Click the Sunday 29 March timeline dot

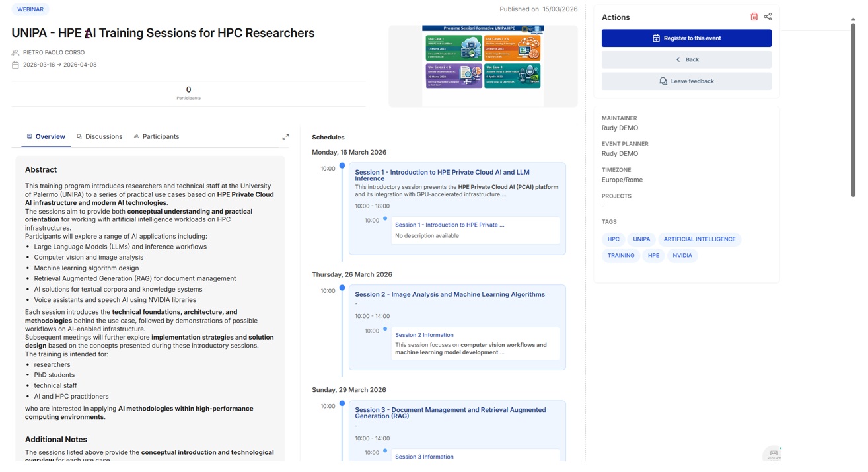tap(342, 403)
